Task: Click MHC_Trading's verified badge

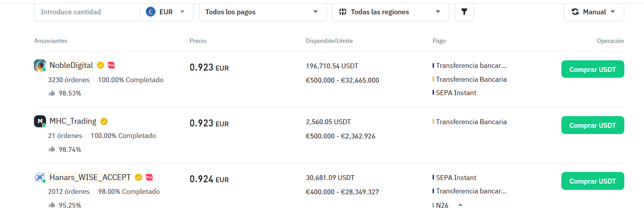Action: [x=104, y=122]
